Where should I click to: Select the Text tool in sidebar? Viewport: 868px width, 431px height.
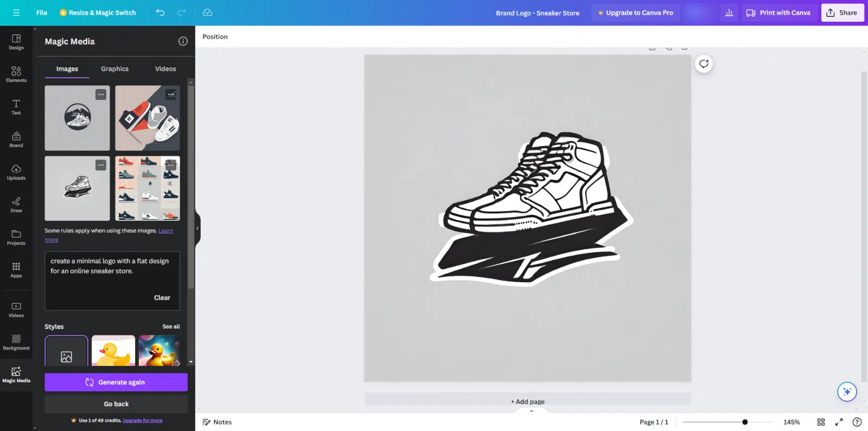click(x=16, y=107)
